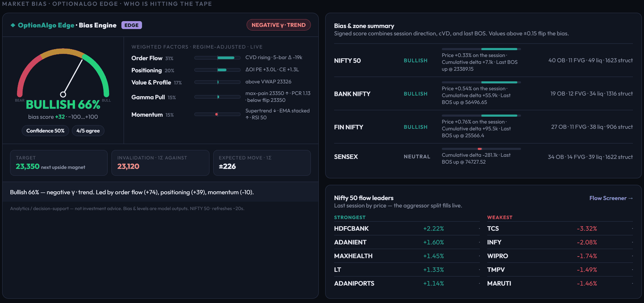Click the FIN NIFTY bias score bar

[x=481, y=115]
